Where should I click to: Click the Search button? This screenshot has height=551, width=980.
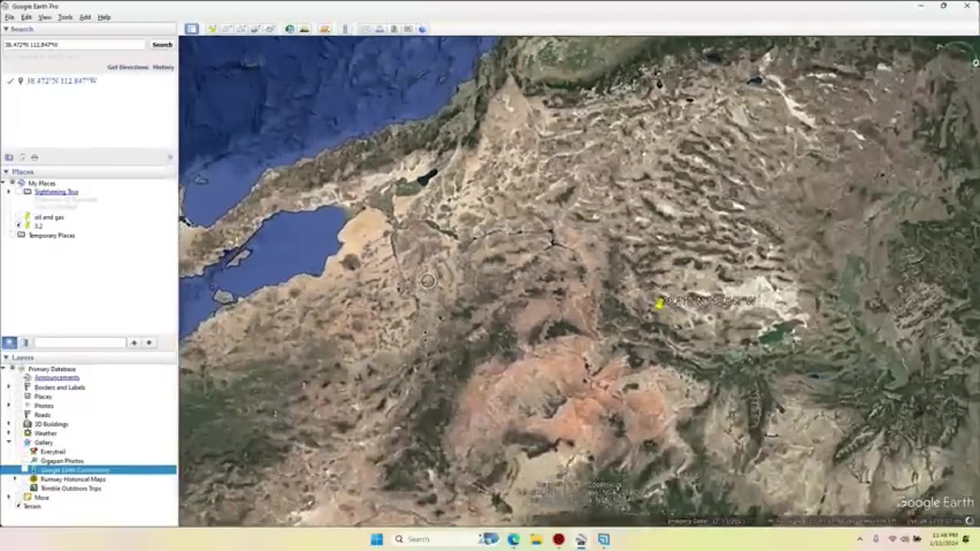tap(162, 44)
